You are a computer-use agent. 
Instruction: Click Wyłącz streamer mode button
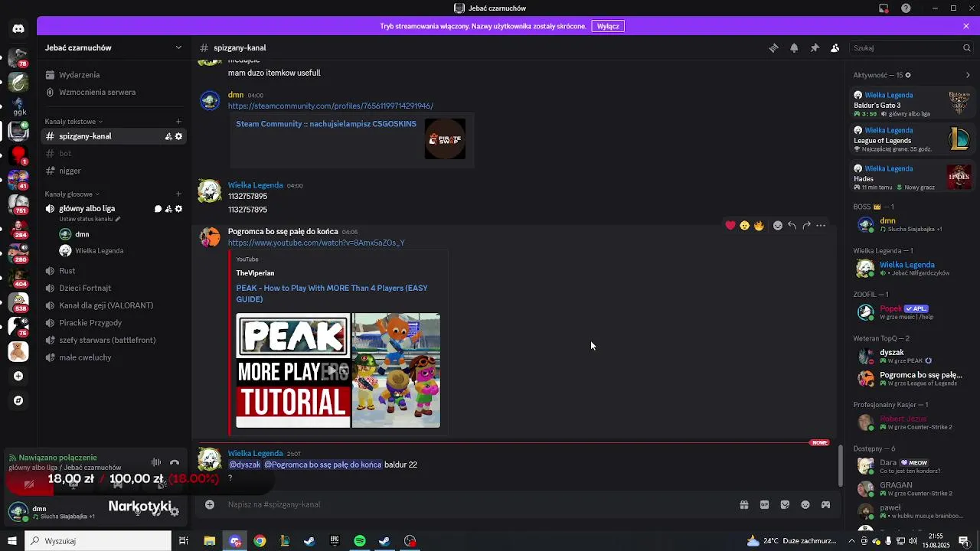point(608,26)
